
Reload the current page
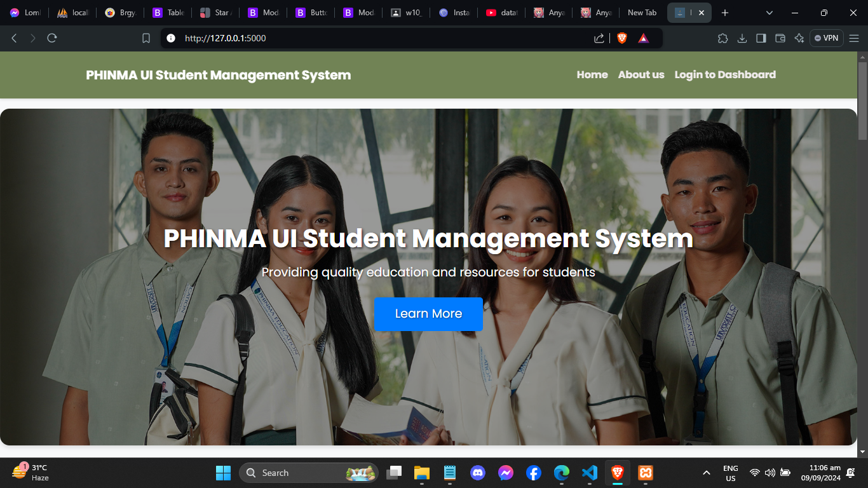(52, 38)
